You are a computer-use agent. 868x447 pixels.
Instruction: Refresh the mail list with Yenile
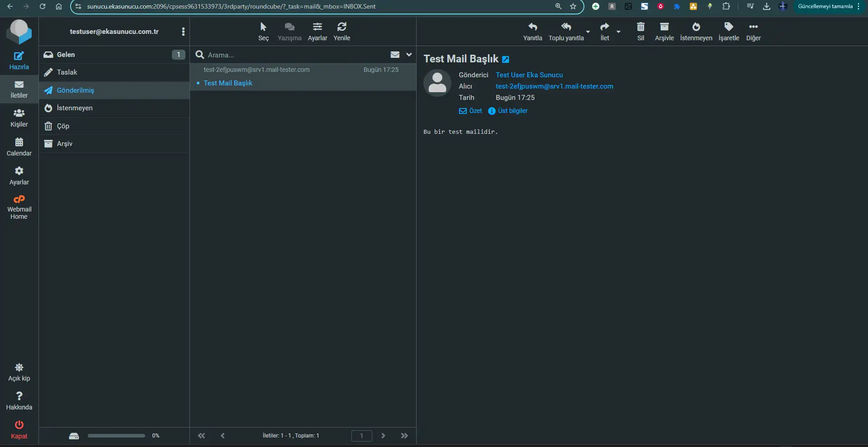point(342,32)
